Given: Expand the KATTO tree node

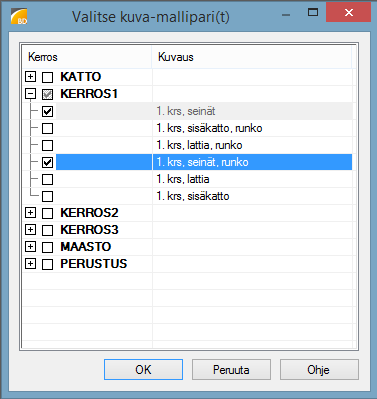Looking at the screenshot, I should click(30, 77).
